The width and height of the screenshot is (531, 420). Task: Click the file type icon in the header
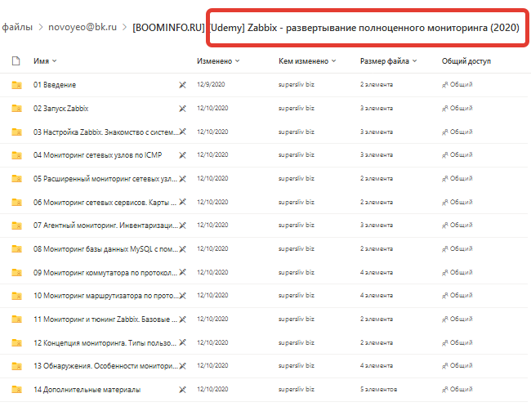(x=16, y=61)
